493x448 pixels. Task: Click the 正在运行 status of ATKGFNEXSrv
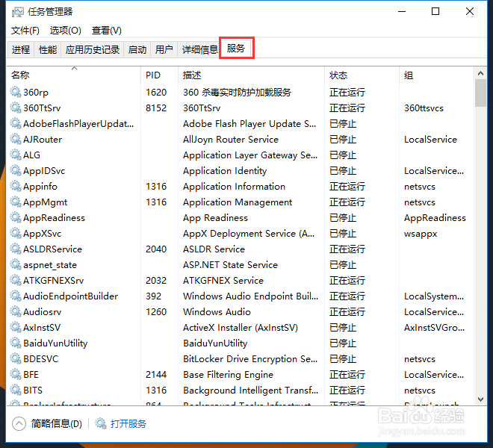pos(347,281)
